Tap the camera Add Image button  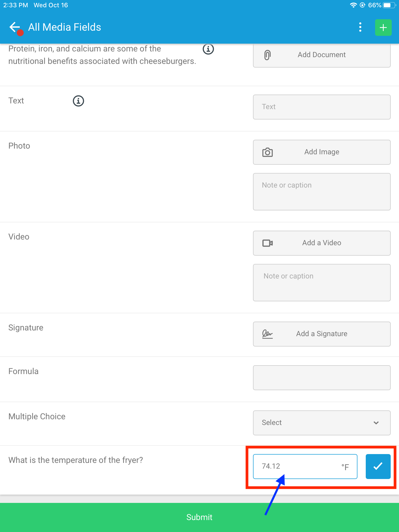click(322, 152)
